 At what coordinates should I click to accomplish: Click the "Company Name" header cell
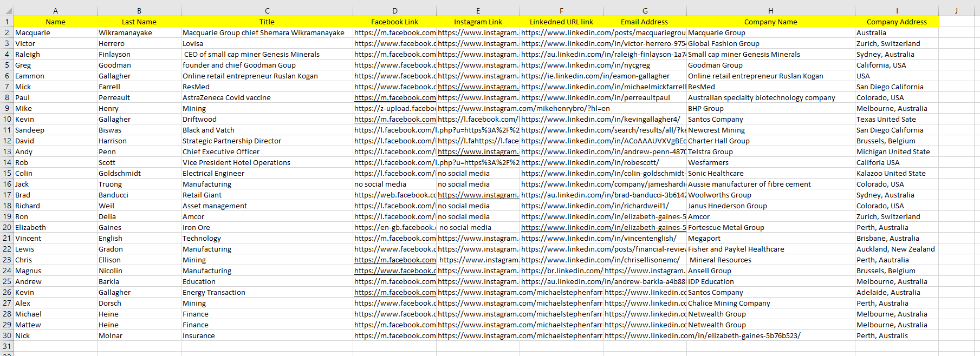click(x=771, y=22)
